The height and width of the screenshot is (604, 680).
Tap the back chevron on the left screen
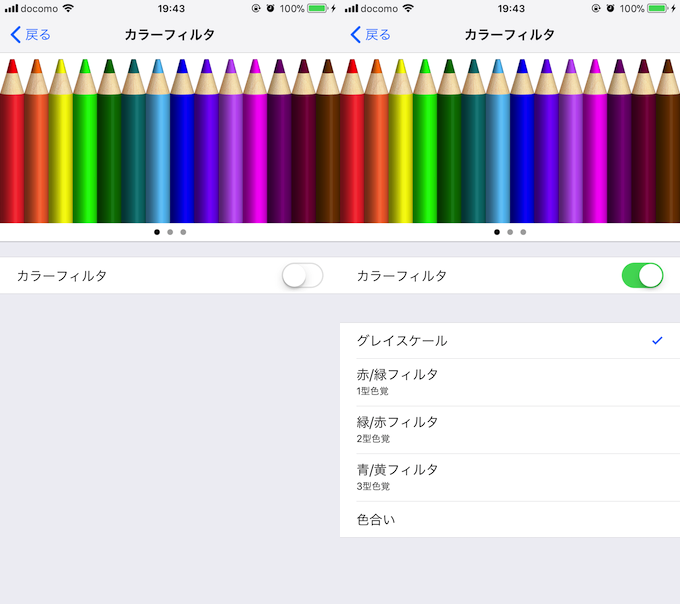(x=15, y=35)
